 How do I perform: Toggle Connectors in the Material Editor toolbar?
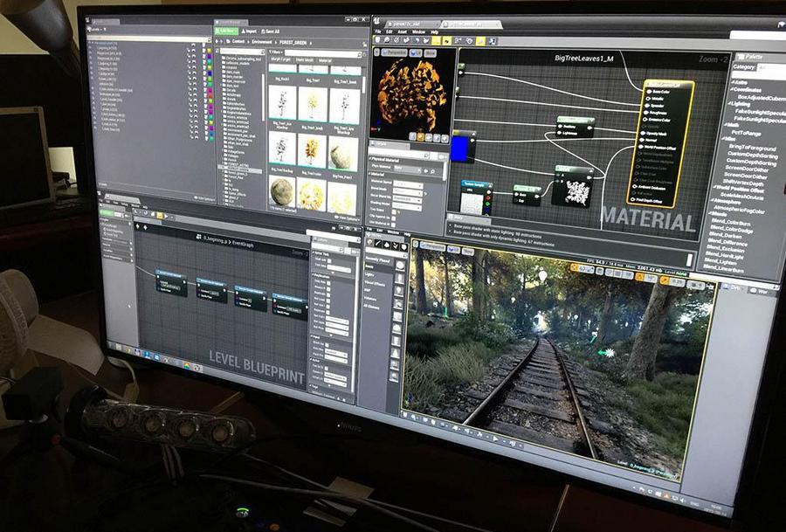click(x=436, y=40)
